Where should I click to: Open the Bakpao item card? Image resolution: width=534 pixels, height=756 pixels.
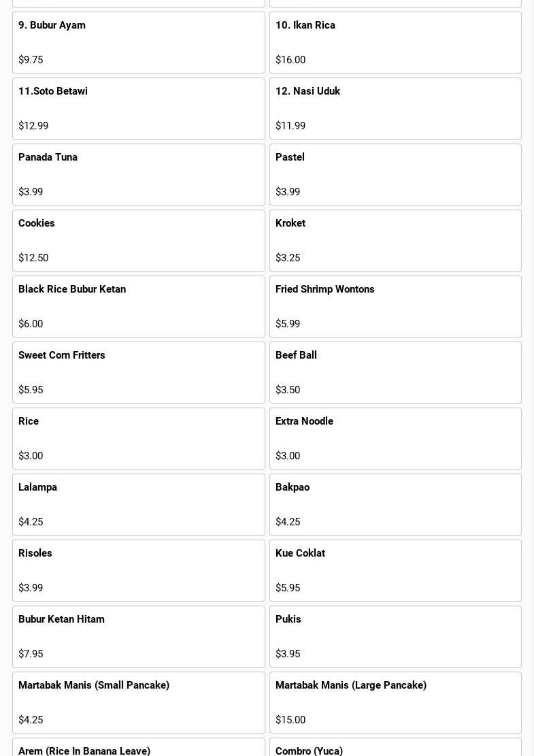click(x=395, y=504)
